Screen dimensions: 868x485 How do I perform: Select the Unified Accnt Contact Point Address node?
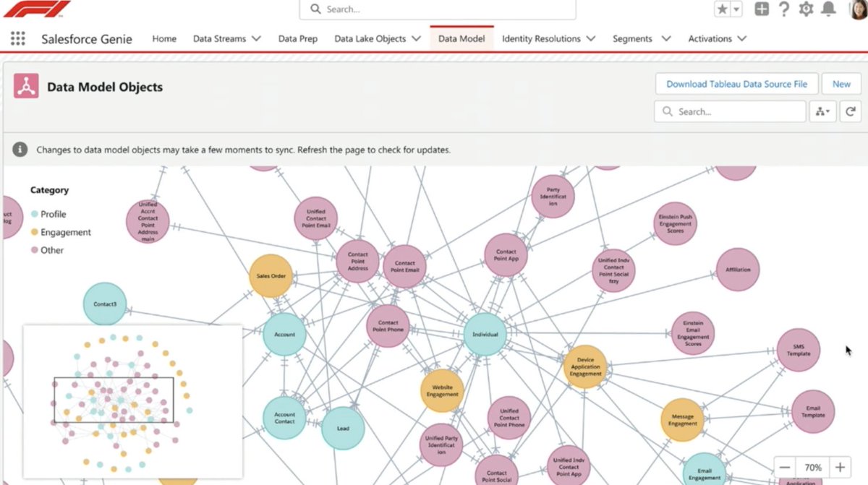click(x=148, y=221)
